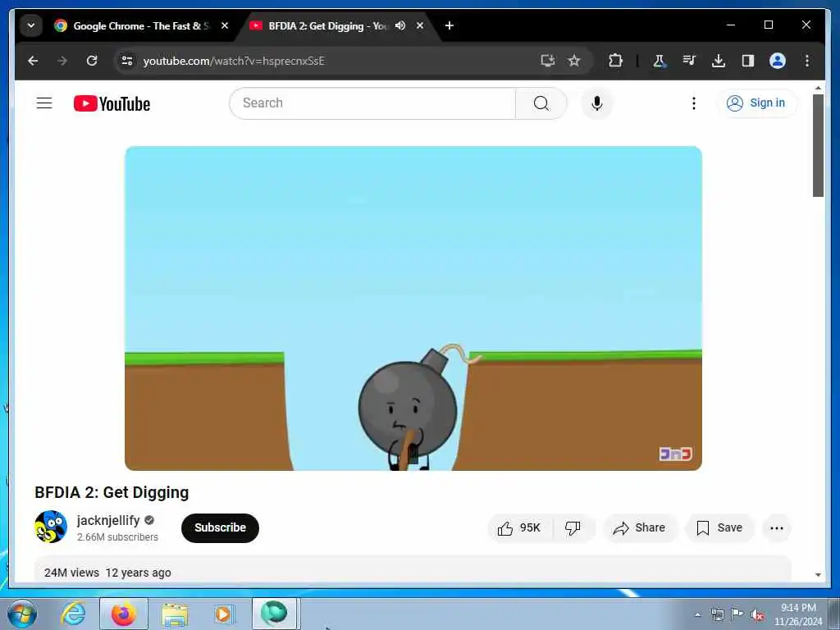Open the jacknjellify channel avatar
This screenshot has width=840, height=630.
[x=51, y=527]
